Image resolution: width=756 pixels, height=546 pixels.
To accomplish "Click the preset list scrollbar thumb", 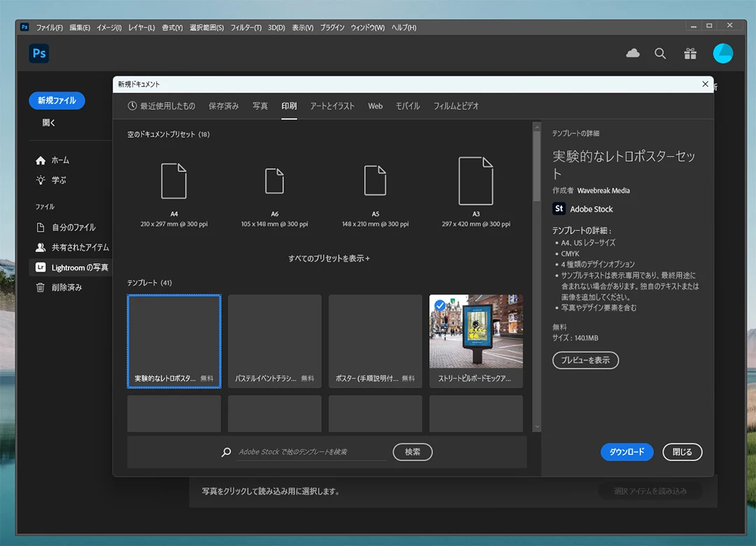I will click(x=537, y=167).
